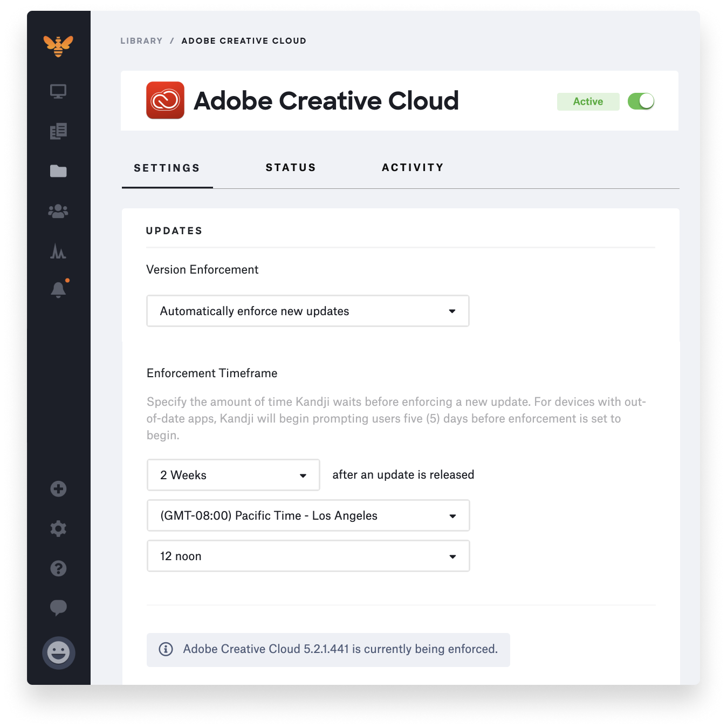Click the add (plus) icon in the sidebar
This screenshot has width=727, height=728.
(58, 488)
